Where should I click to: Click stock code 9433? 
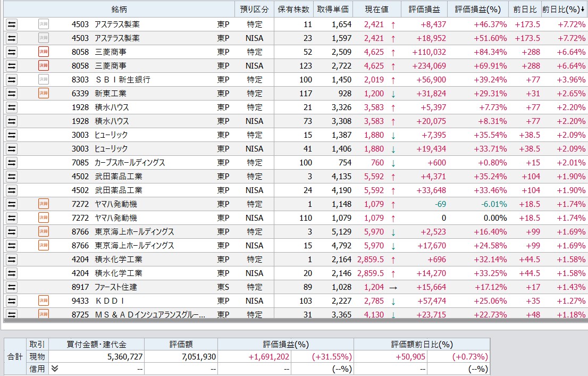(x=80, y=301)
